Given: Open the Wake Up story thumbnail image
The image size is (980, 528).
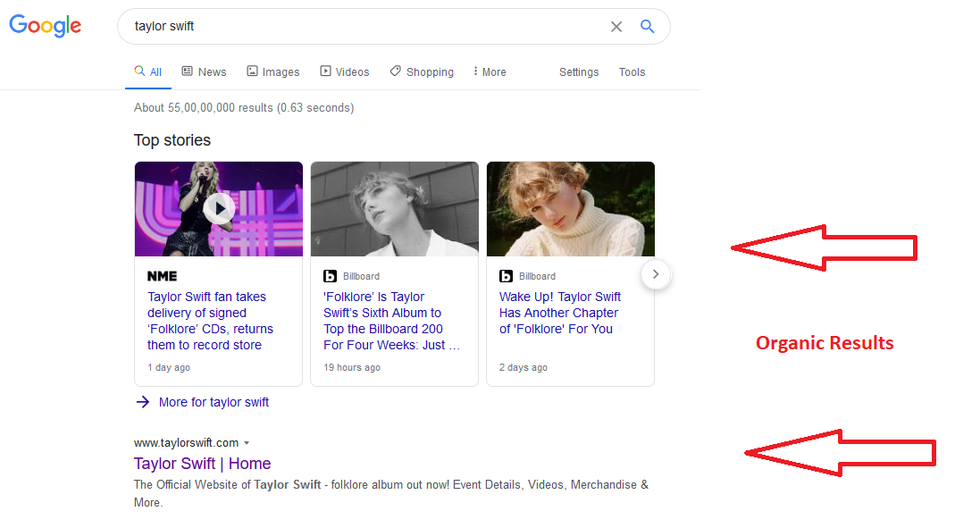Looking at the screenshot, I should (571, 209).
